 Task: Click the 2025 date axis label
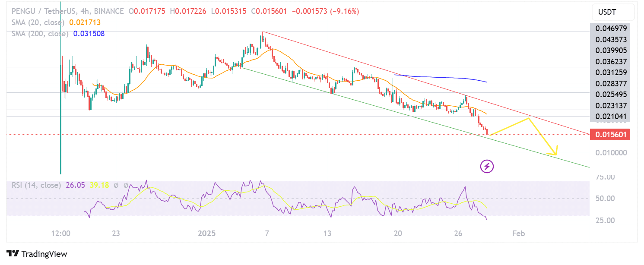tap(206, 233)
